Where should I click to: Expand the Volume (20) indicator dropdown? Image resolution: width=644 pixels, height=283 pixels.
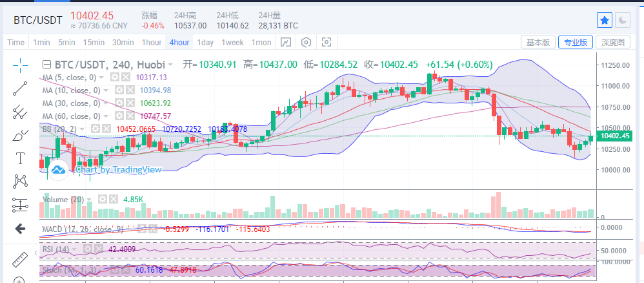[x=90, y=200]
